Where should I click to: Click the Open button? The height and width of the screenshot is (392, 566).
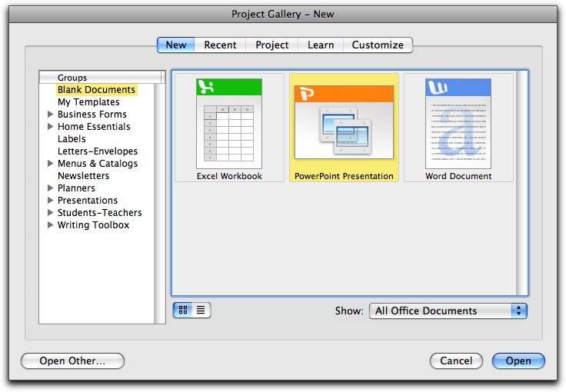tap(518, 360)
